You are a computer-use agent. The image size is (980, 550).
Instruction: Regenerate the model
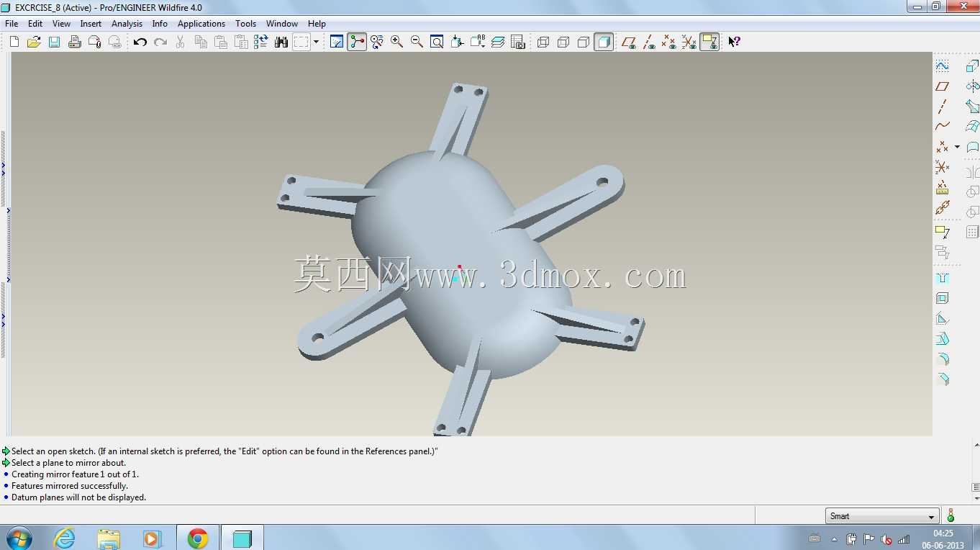(x=261, y=42)
